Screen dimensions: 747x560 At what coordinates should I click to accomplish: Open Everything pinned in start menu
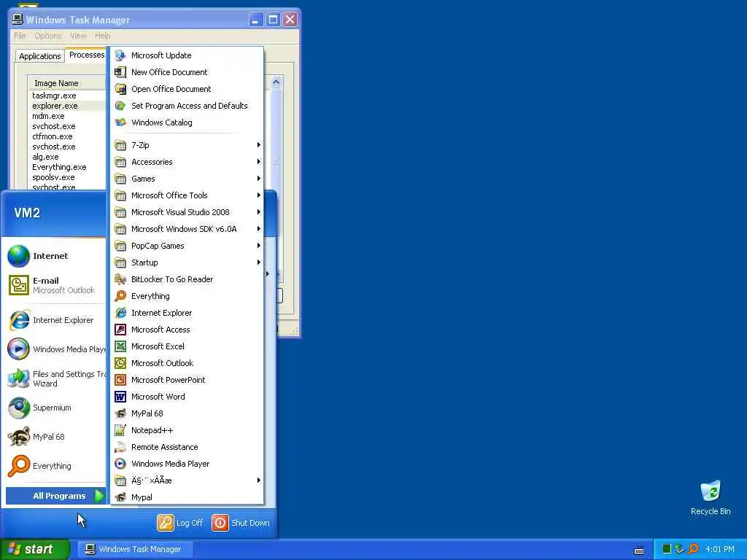click(55, 466)
